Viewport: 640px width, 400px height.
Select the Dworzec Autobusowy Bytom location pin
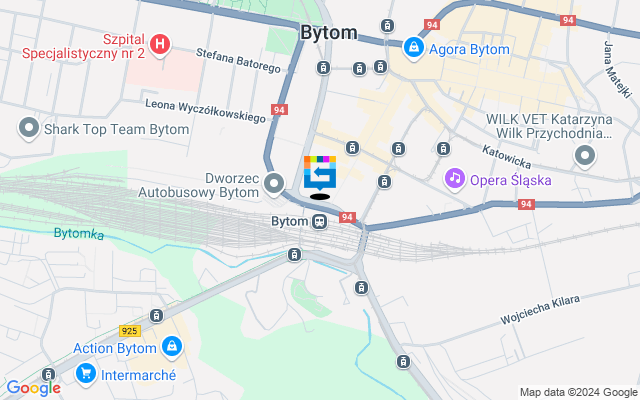[x=273, y=184]
